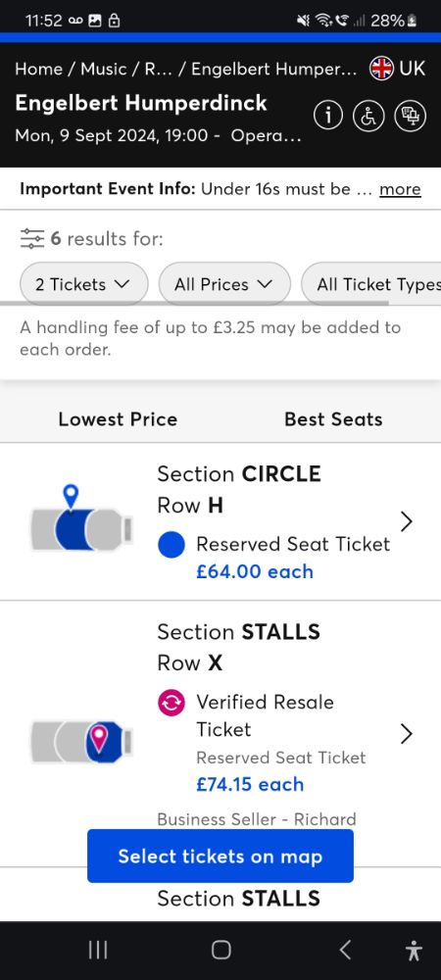Open Circle Row H listing chevron
The height and width of the screenshot is (980, 441).
[406, 521]
